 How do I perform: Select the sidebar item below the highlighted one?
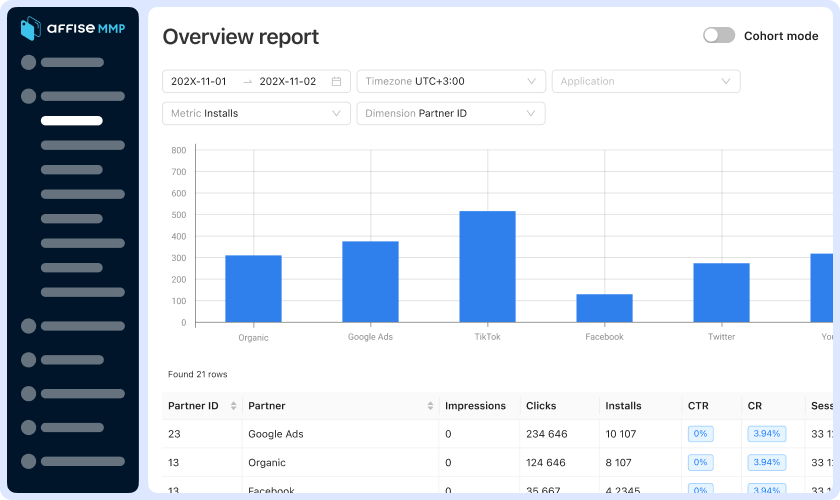coord(82,145)
